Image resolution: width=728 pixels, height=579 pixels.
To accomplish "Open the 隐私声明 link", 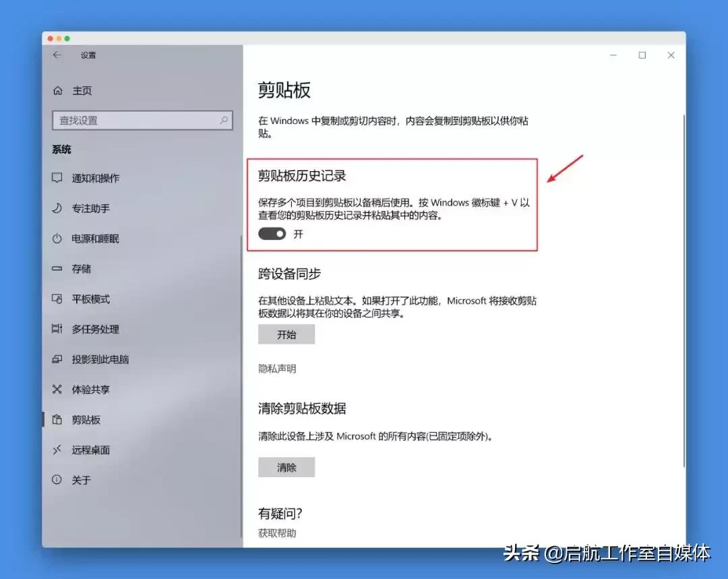I will click(x=276, y=369).
